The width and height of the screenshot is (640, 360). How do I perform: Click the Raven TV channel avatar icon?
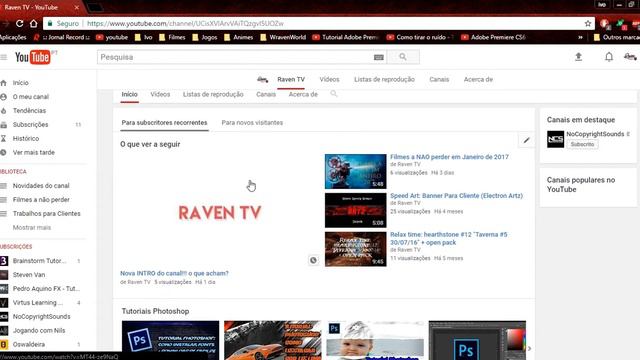pyautogui.click(x=262, y=80)
